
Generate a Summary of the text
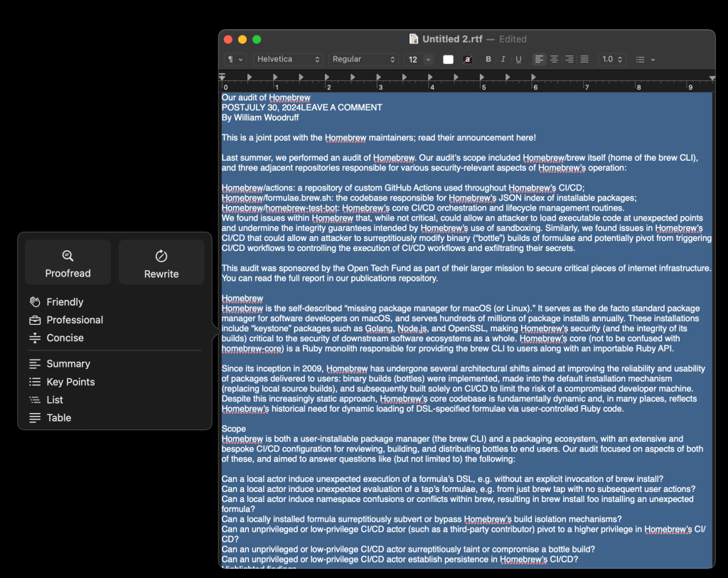coord(68,363)
